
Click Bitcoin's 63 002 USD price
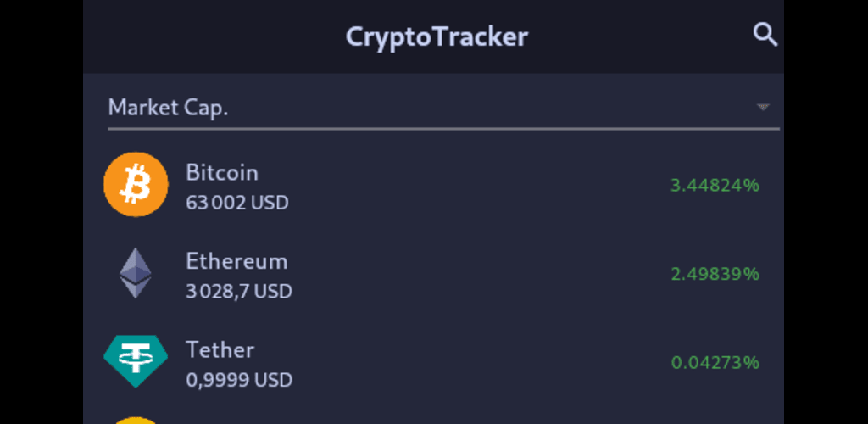click(237, 204)
